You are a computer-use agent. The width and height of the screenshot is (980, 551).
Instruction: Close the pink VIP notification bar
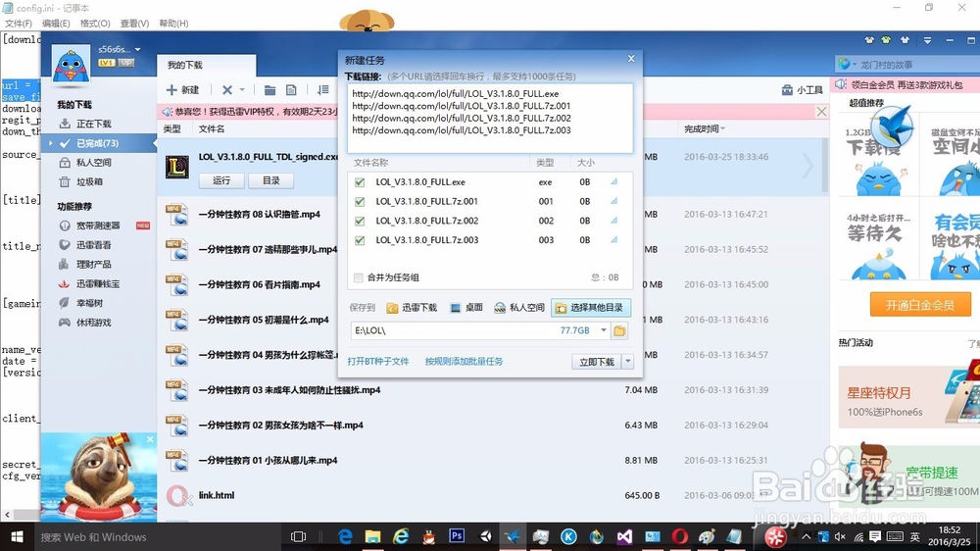(x=821, y=112)
